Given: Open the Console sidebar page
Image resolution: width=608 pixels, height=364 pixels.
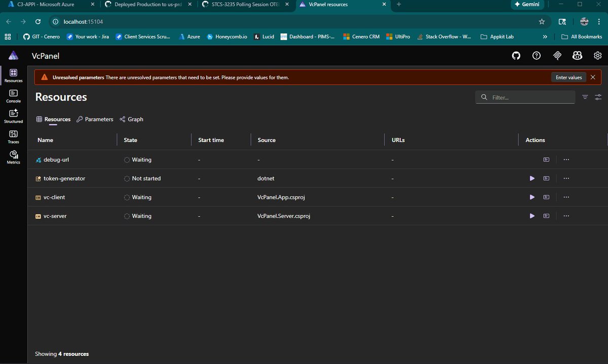Looking at the screenshot, I should pyautogui.click(x=13, y=96).
